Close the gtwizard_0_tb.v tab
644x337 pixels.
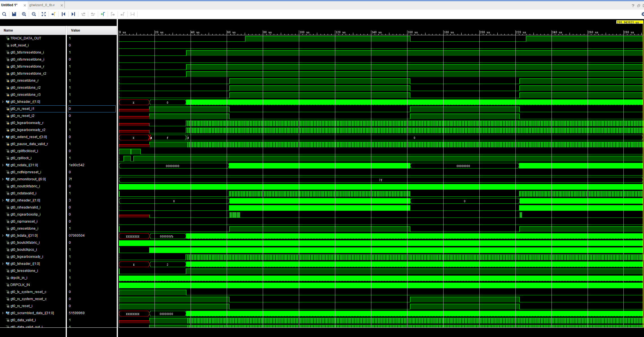coord(62,5)
